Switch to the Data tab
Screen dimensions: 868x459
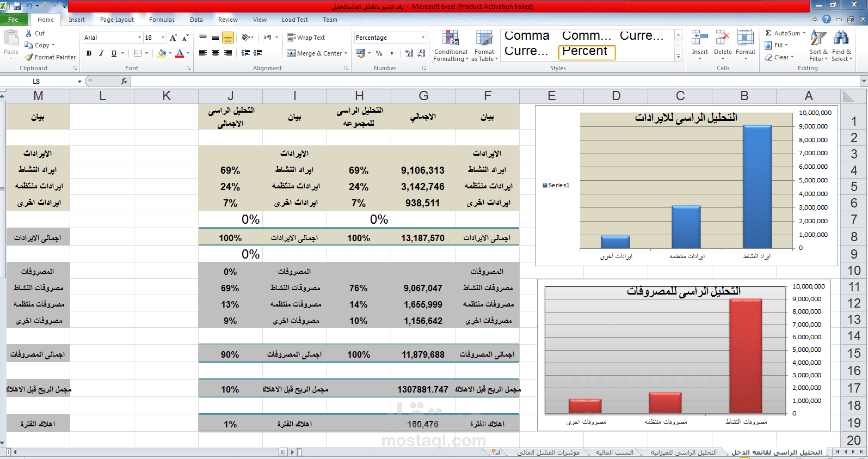pyautogui.click(x=196, y=20)
